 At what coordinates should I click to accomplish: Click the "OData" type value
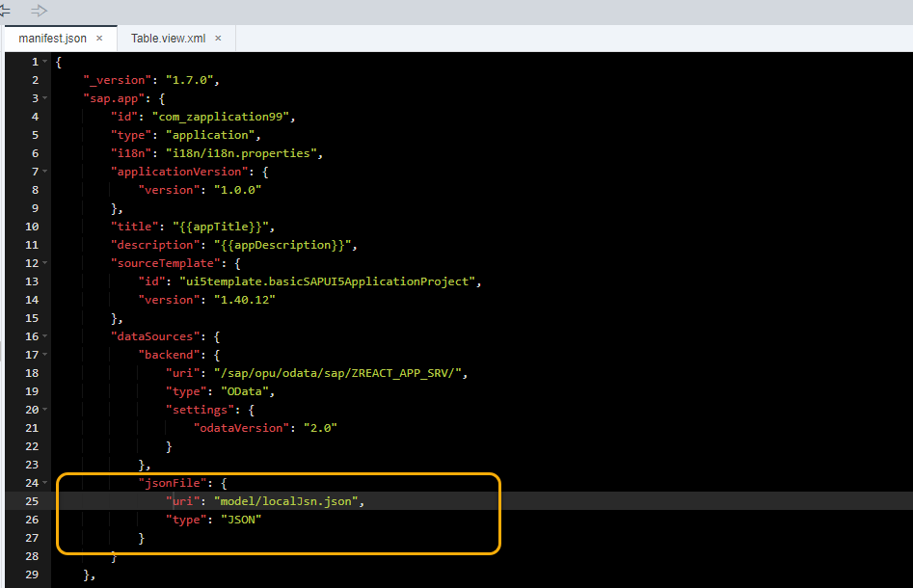pyautogui.click(x=245, y=391)
